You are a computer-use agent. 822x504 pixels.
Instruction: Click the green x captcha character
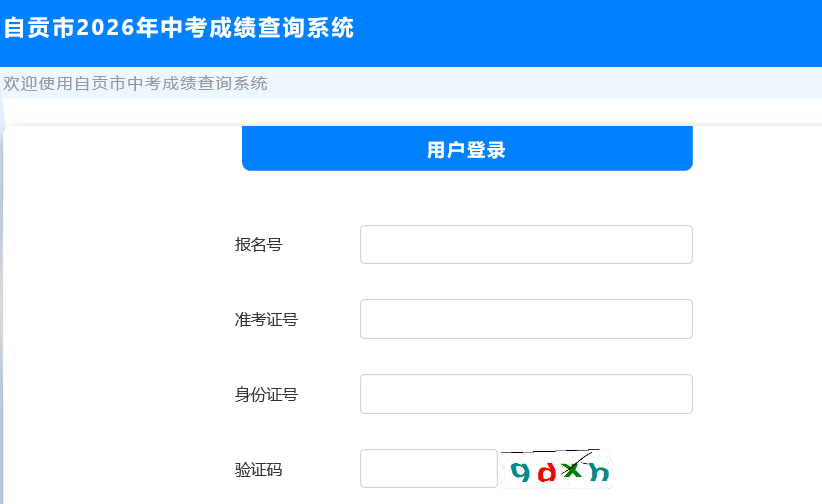tap(571, 470)
